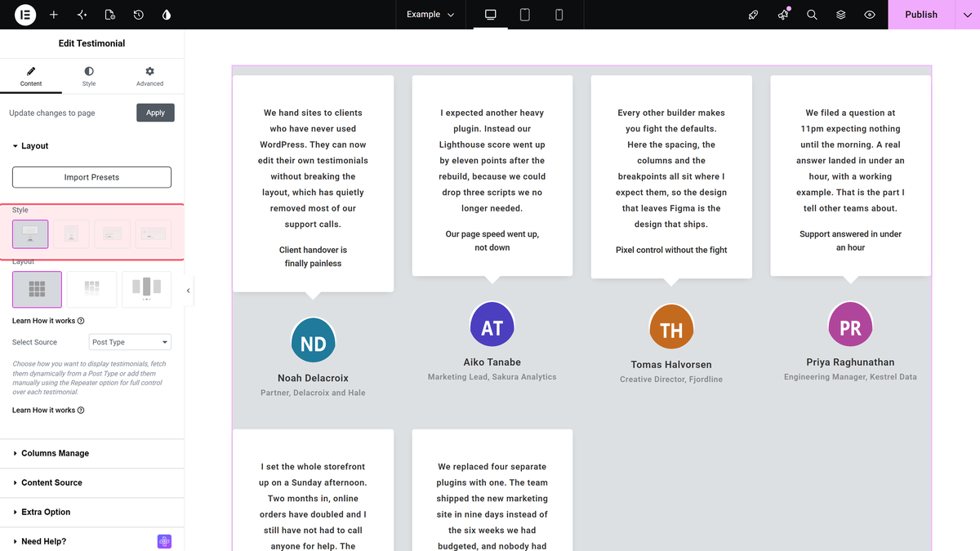Choose the masonry Layout option
The height and width of the screenshot is (551, 980).
tap(91, 289)
